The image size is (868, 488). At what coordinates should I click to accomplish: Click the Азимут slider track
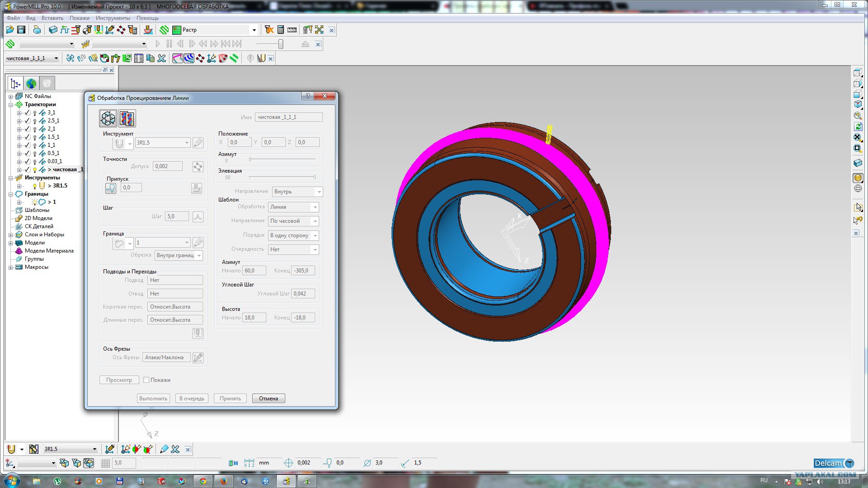(x=283, y=159)
